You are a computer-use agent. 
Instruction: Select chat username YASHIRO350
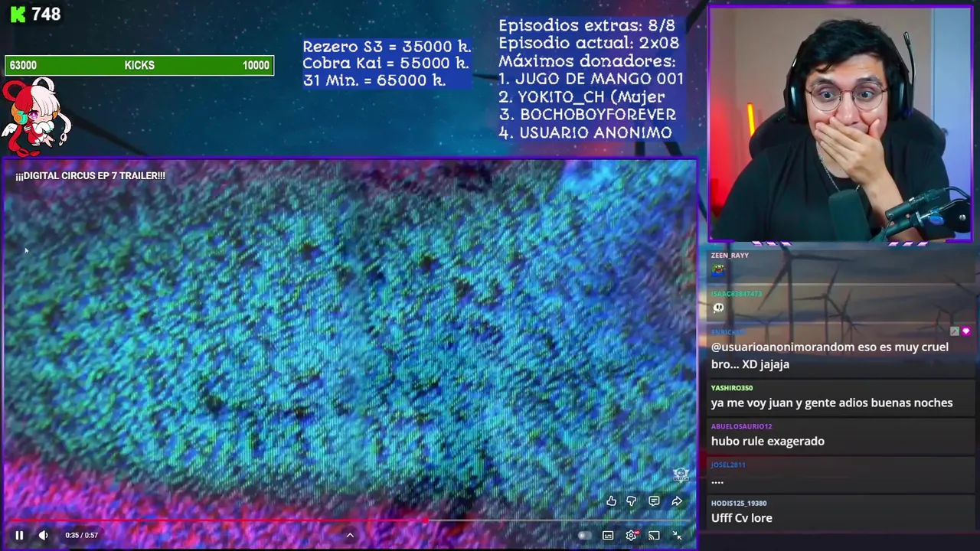731,388
